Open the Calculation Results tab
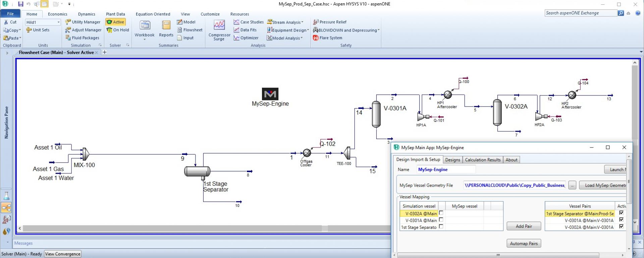 tap(482, 160)
